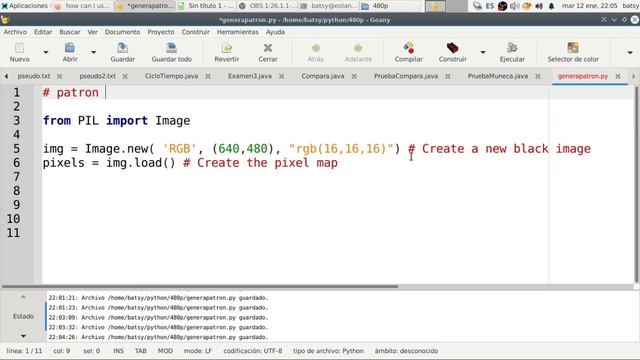The width and height of the screenshot is (640, 360).
Task: Click the notification bell tray icon
Action: 551,6
